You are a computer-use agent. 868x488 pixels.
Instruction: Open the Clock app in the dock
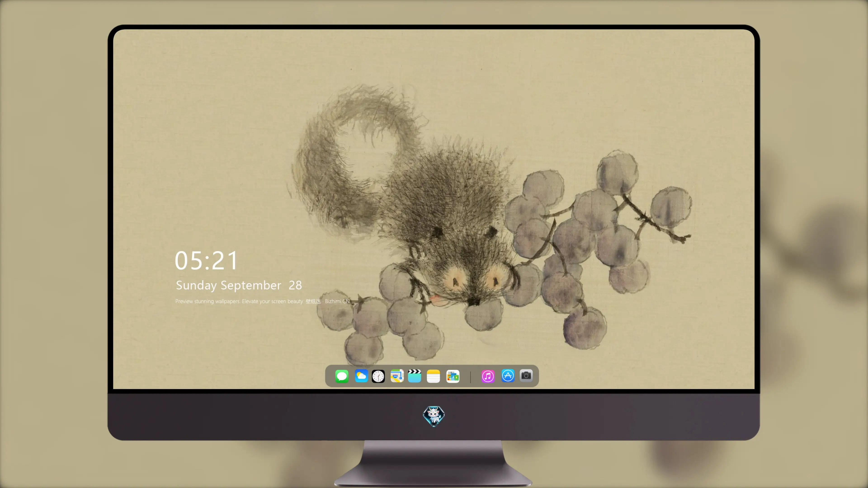pyautogui.click(x=378, y=376)
